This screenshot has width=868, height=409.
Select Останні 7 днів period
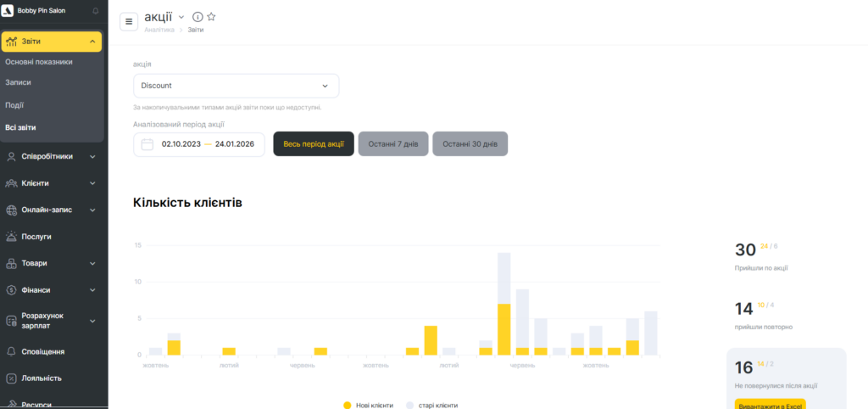[x=392, y=144]
